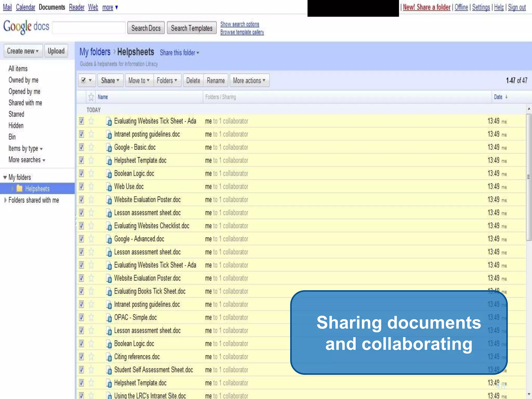Star the Google - Basic.doc row
Viewport: 532px width, 399px height.
(x=91, y=147)
